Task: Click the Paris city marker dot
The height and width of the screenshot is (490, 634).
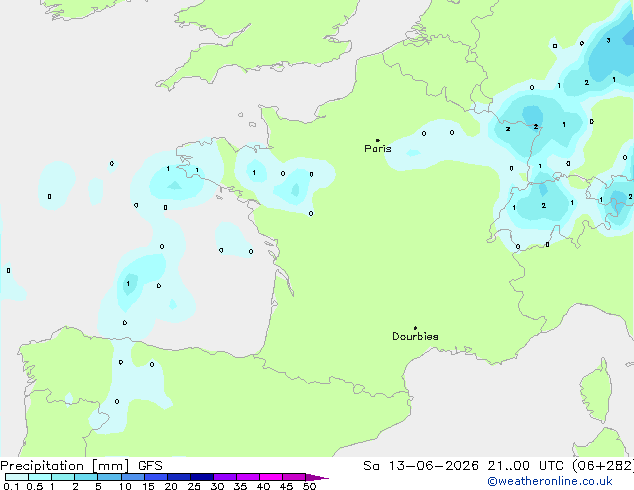Action: pyautogui.click(x=378, y=140)
